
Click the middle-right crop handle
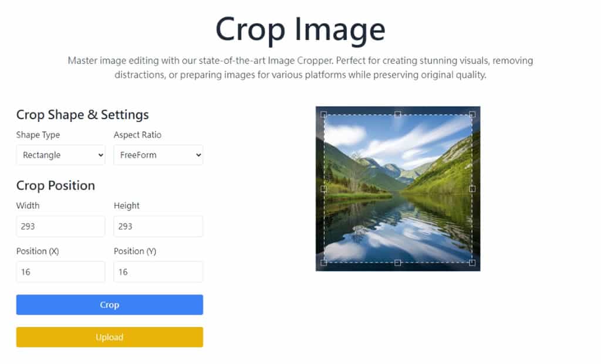[472, 189]
